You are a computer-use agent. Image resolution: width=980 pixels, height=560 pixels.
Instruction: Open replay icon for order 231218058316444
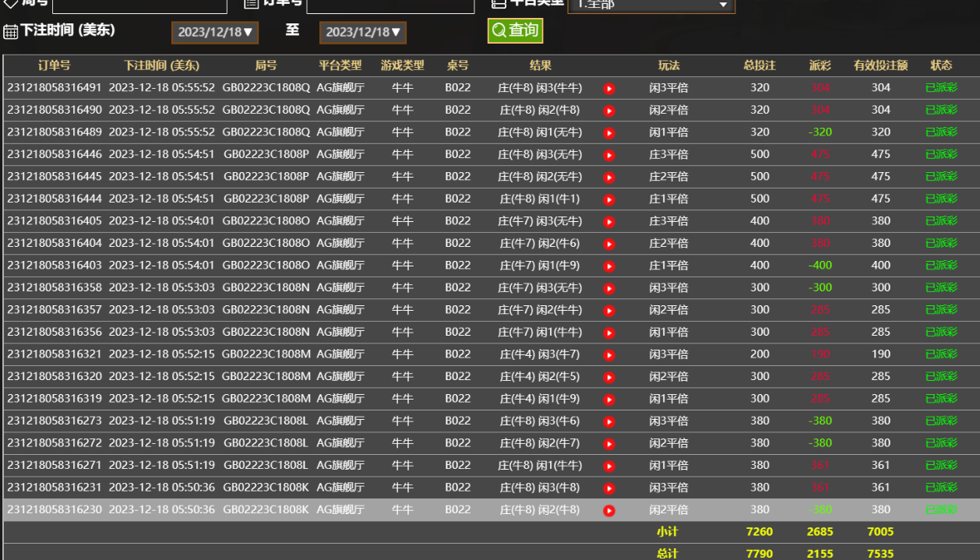coord(609,199)
